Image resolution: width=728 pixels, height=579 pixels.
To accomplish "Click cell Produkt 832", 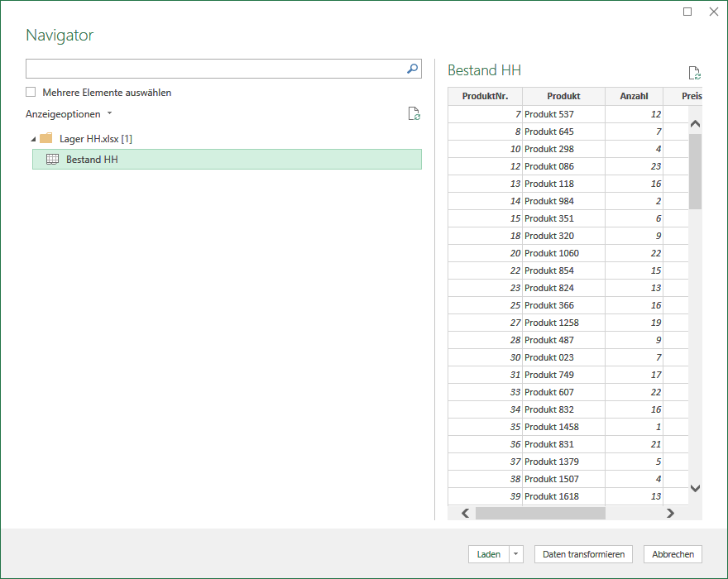I will point(563,409).
